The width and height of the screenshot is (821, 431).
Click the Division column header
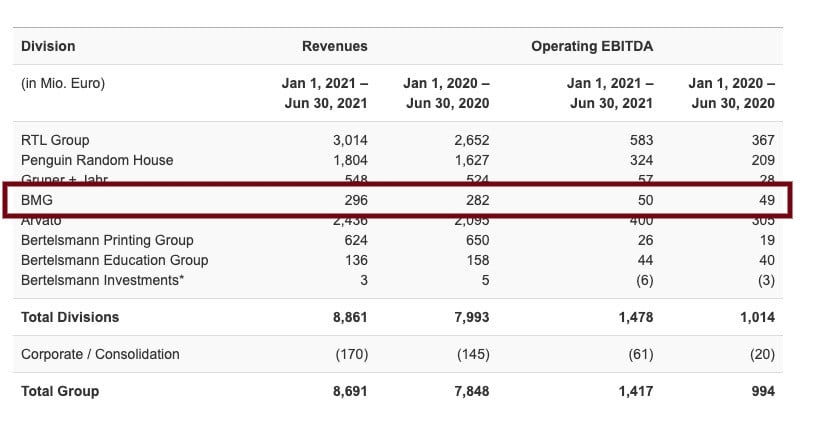(48, 46)
